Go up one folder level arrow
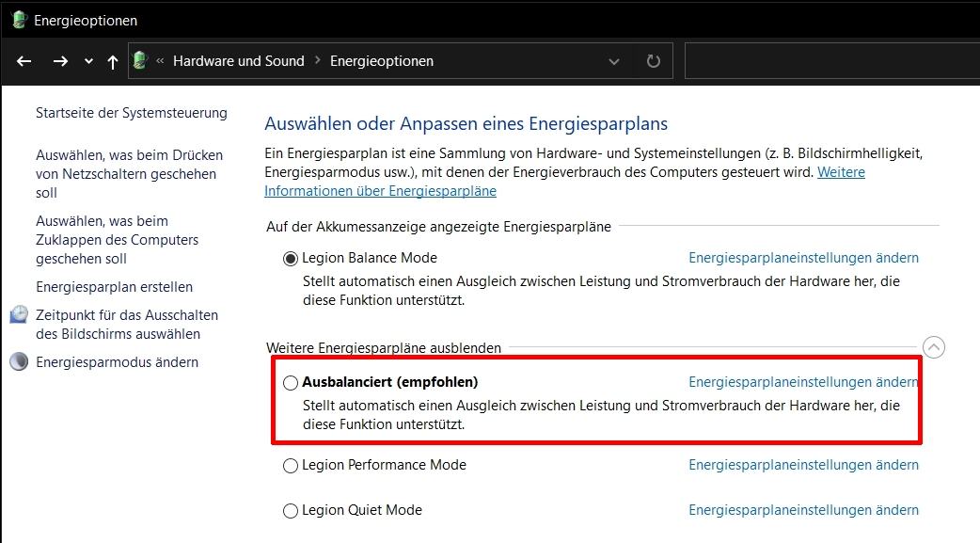980x543 pixels. (113, 61)
